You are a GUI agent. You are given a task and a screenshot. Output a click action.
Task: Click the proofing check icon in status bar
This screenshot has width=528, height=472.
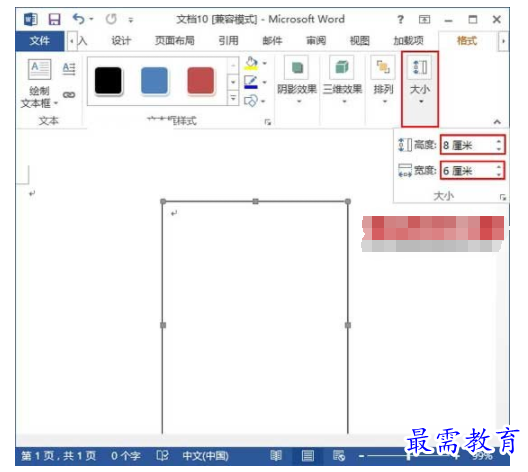162,456
